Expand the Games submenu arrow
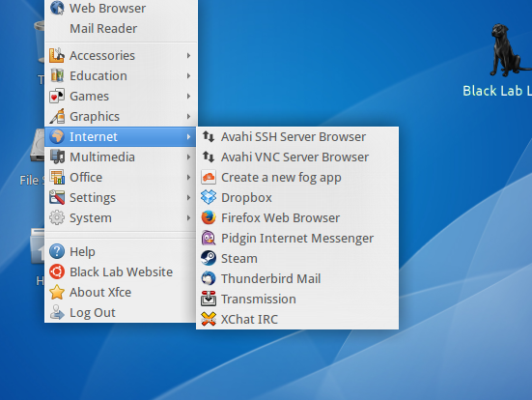 click(x=188, y=96)
